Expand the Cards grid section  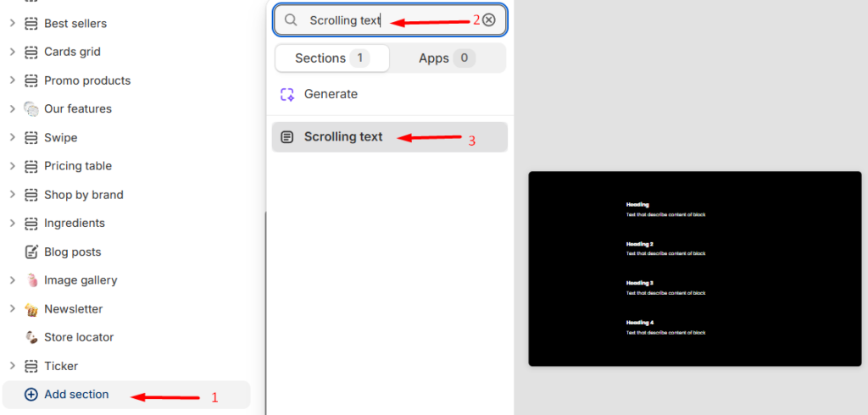pos(12,52)
